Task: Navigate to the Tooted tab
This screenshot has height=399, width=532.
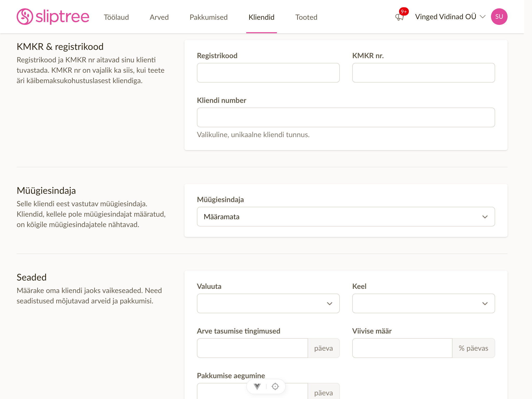Action: 306,17
